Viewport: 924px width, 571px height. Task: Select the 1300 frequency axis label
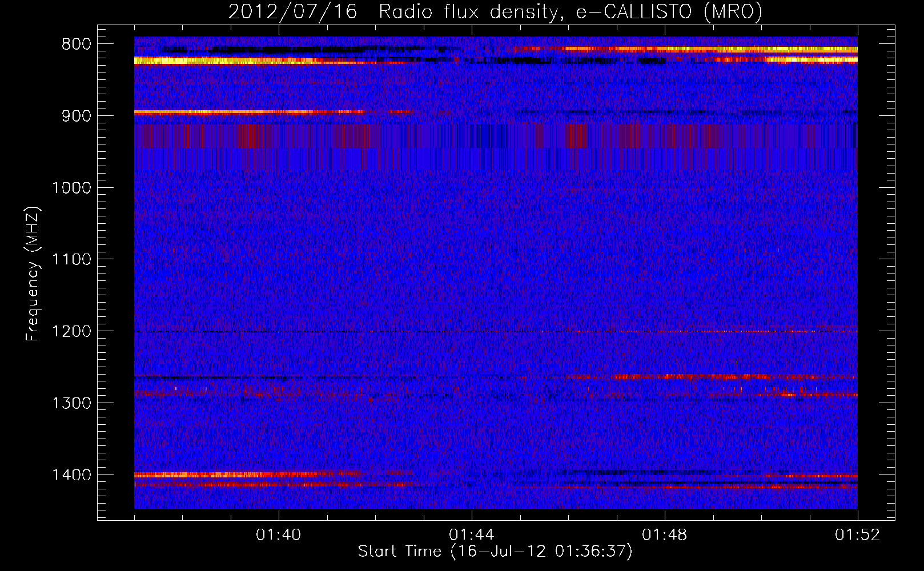coord(71,403)
